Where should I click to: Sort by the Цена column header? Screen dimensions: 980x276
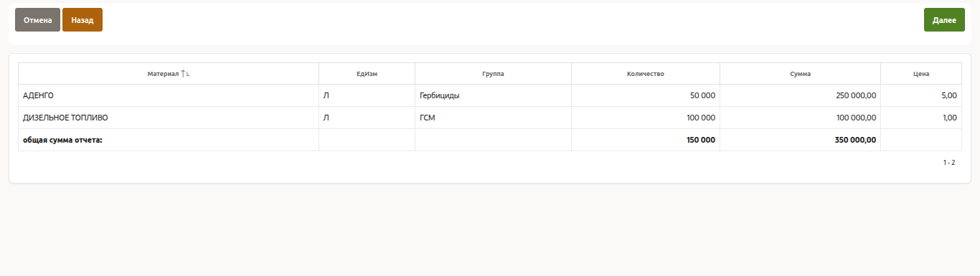(x=921, y=74)
